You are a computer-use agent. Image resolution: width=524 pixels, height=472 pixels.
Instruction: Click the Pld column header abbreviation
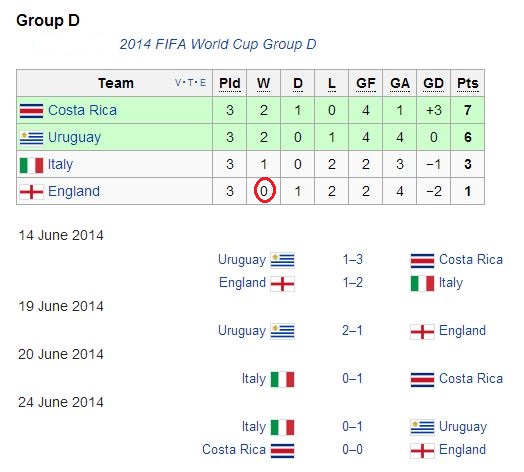point(230,83)
